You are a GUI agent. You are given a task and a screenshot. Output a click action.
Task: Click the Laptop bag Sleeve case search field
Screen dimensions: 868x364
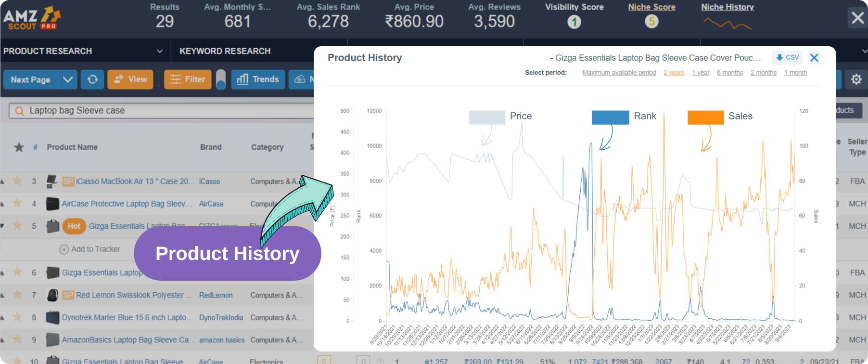coord(162,111)
